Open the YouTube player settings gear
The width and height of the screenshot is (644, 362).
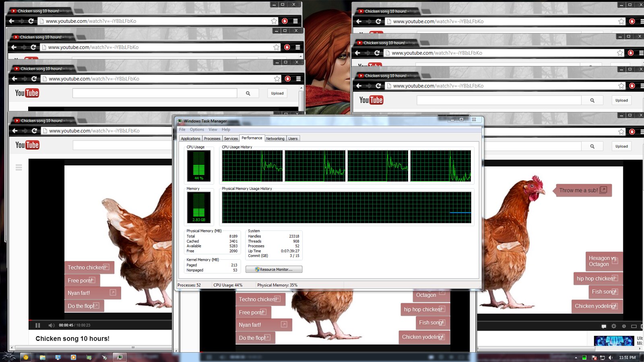(613, 326)
